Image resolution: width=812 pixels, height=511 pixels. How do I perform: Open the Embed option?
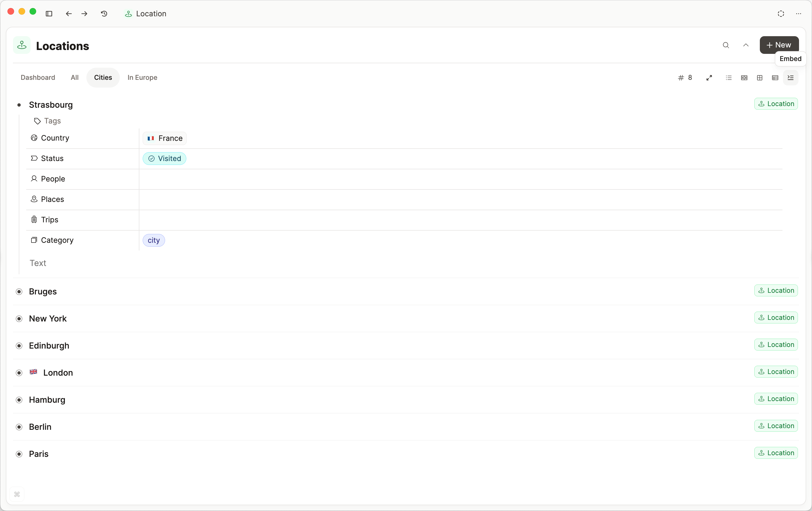coord(790,59)
